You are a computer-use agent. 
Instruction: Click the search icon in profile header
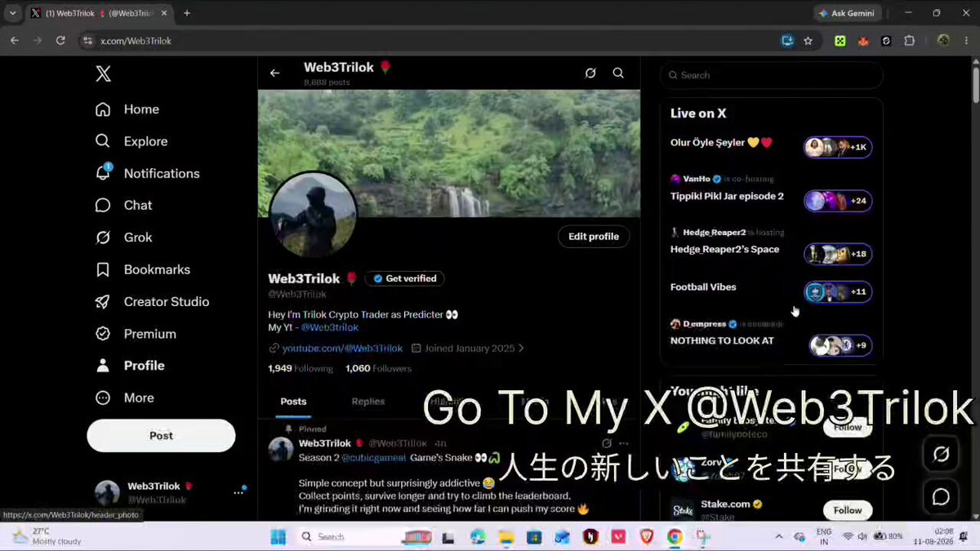pos(618,73)
